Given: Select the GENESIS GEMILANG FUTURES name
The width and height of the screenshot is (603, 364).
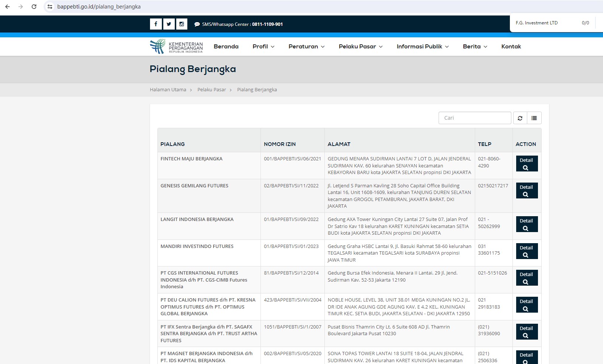Looking at the screenshot, I should click(194, 186).
